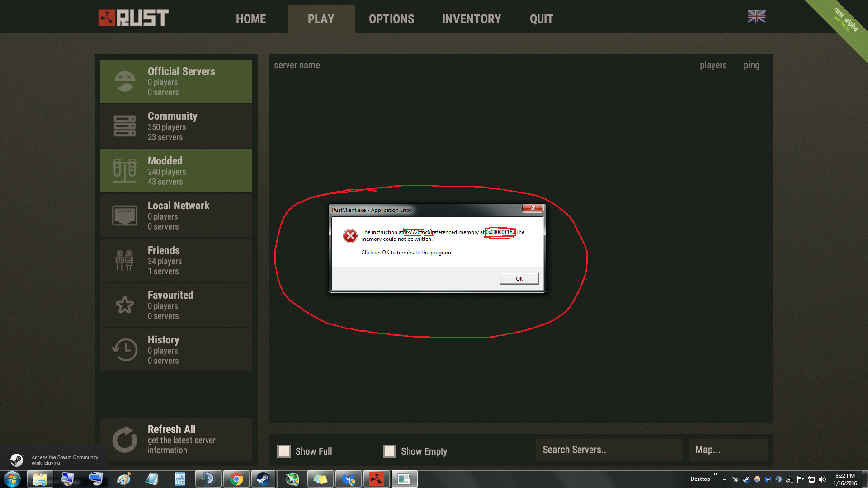Image resolution: width=868 pixels, height=488 pixels.
Task: Change language via the UK flag
Action: pyautogui.click(x=756, y=16)
